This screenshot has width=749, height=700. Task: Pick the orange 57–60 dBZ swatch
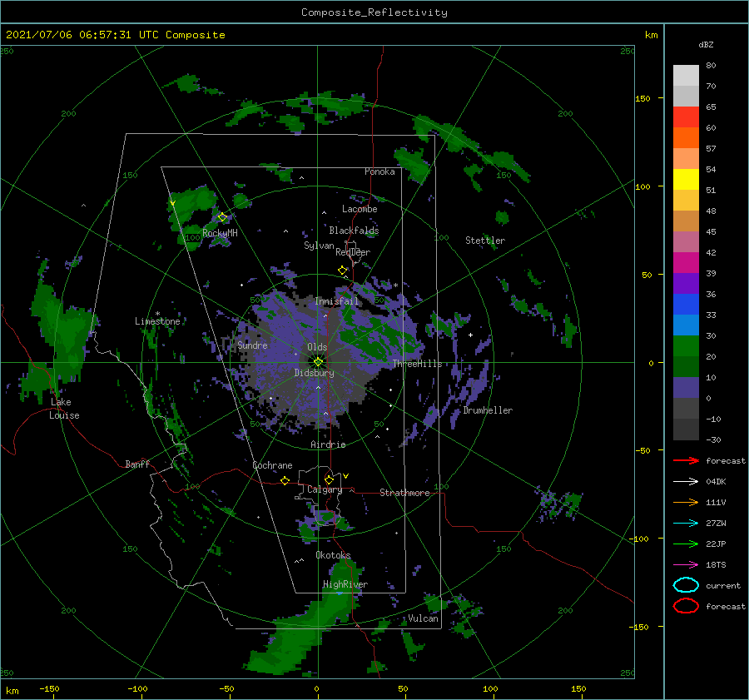[x=686, y=138]
